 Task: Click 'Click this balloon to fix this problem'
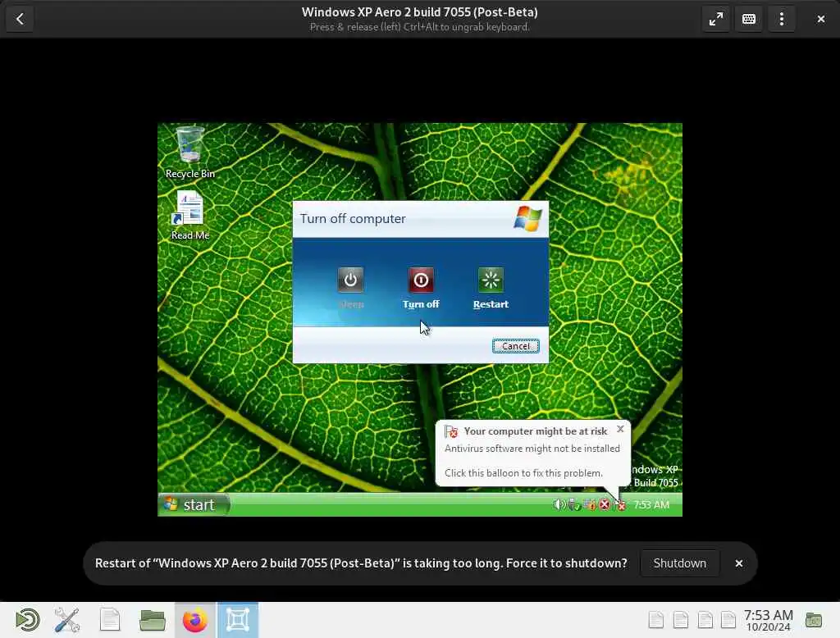point(523,473)
